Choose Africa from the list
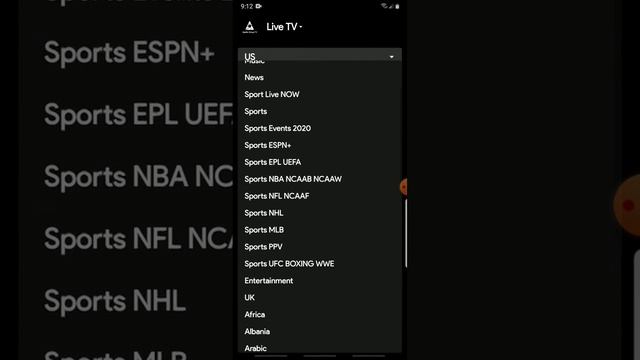The width and height of the screenshot is (640, 360). pos(255,315)
